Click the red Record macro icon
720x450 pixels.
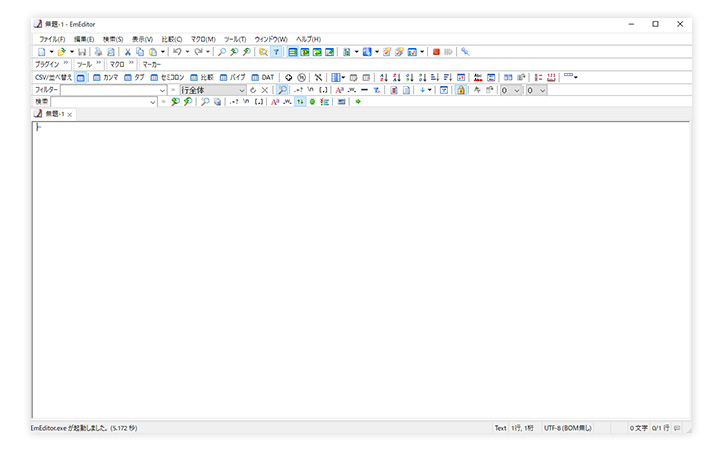point(437,51)
